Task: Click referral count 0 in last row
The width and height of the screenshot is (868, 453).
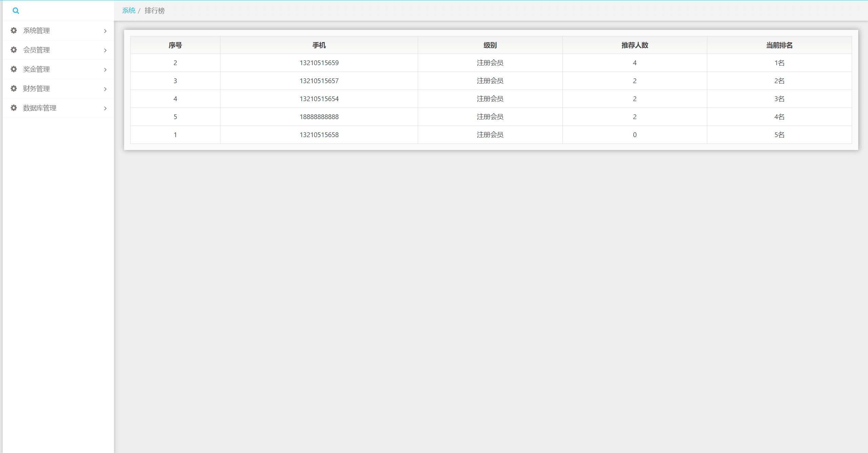Action: coord(635,135)
